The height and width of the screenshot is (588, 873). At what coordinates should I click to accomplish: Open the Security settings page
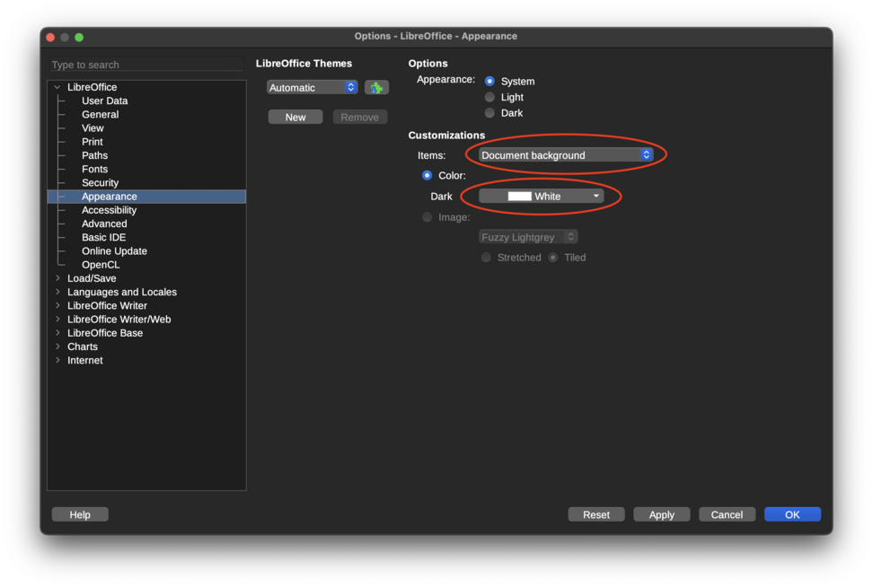point(100,182)
